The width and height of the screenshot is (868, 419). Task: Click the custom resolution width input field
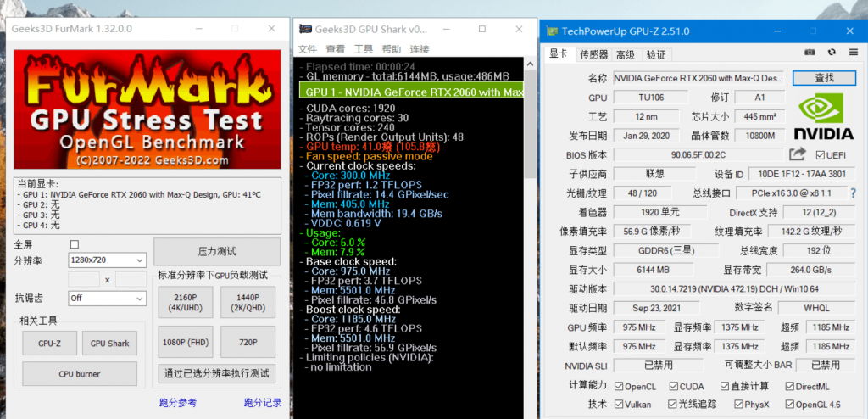coord(84,279)
